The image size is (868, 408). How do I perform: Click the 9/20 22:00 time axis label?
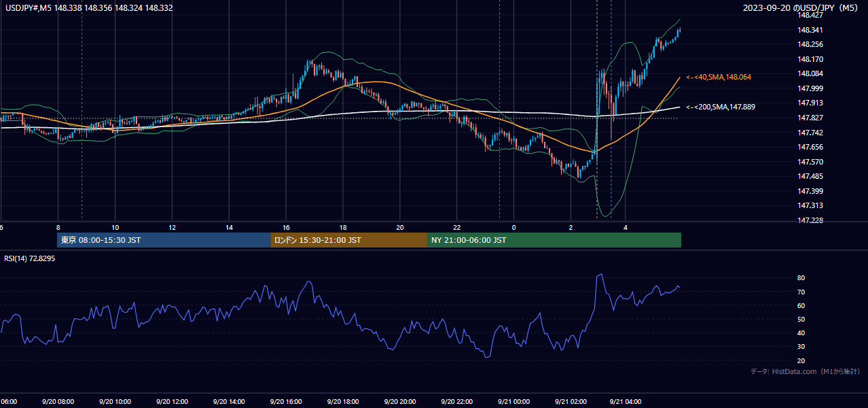[456, 401]
